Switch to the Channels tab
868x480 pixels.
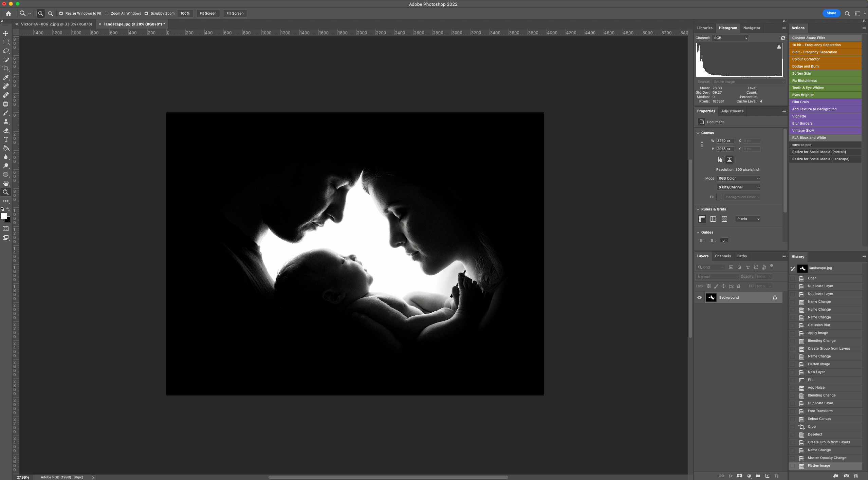click(x=722, y=256)
